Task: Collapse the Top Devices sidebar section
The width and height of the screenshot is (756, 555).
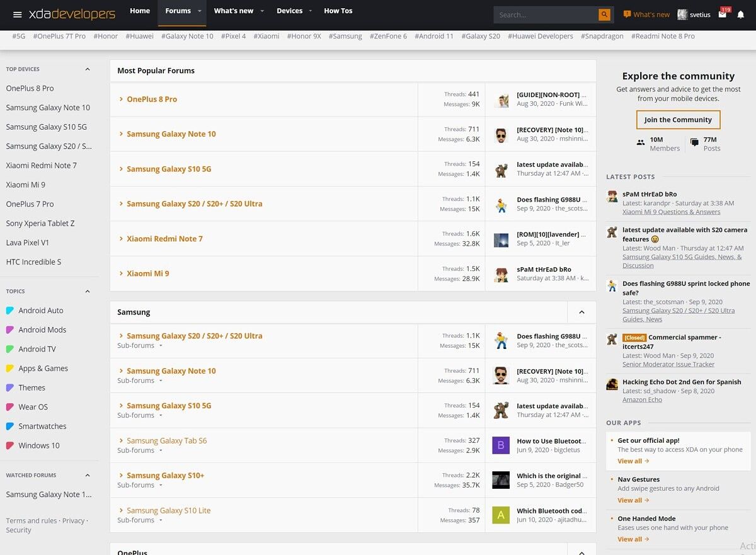Action: click(88, 69)
